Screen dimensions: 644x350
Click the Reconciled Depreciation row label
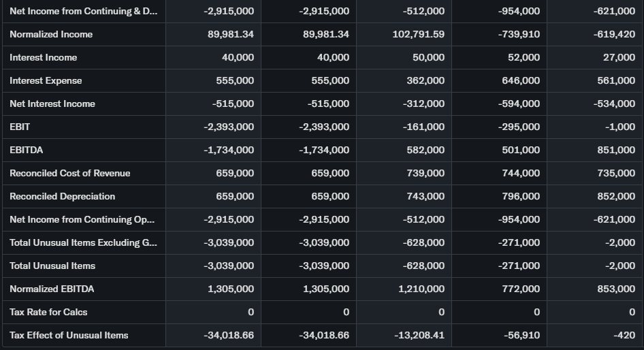62,196
